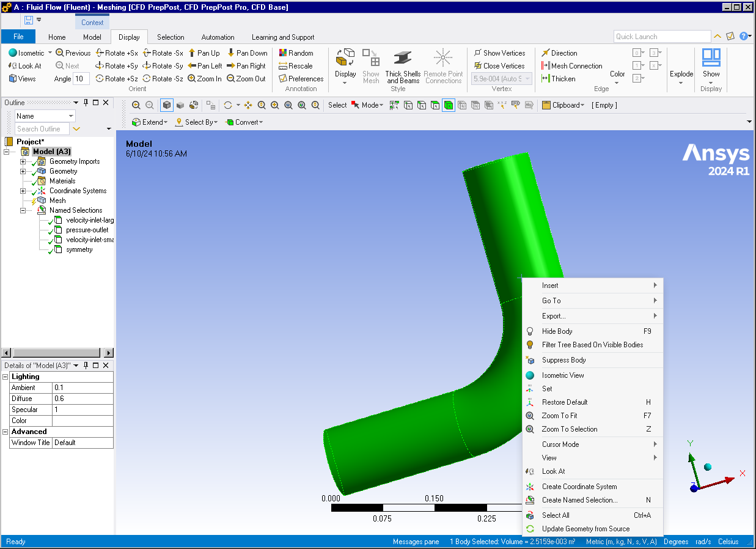Screen dimensions: 756x549
Task: Click the Zoom In icon in Orient group
Action: pos(192,79)
